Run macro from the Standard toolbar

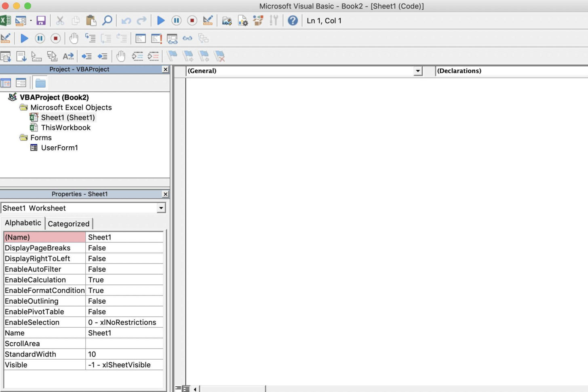point(161,20)
